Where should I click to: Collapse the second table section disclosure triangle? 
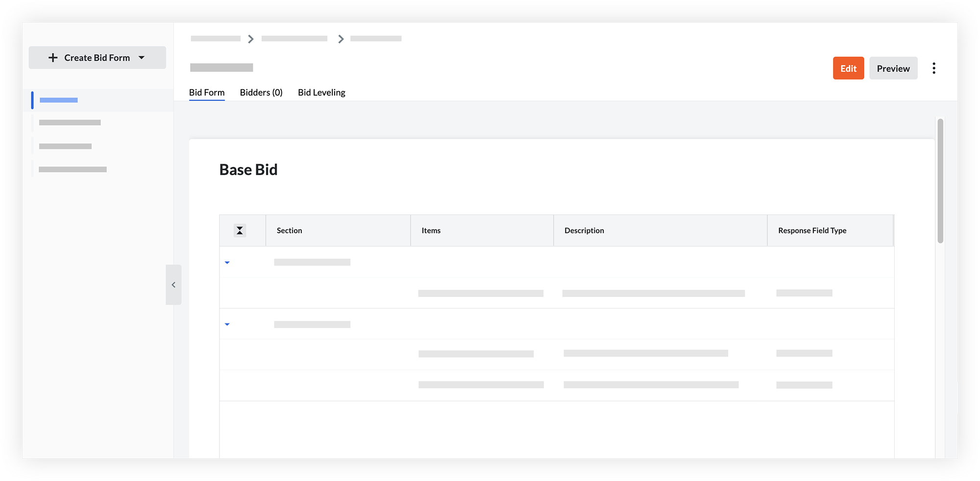[x=227, y=324]
